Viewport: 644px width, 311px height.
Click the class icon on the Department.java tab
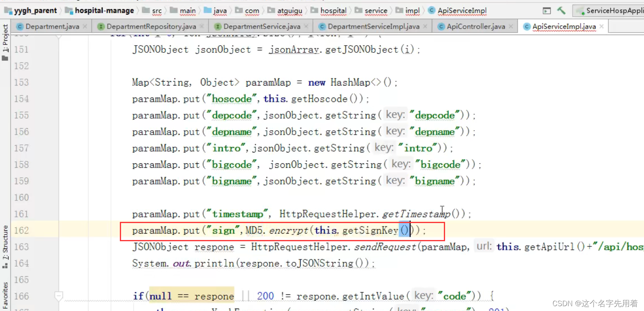(19, 27)
